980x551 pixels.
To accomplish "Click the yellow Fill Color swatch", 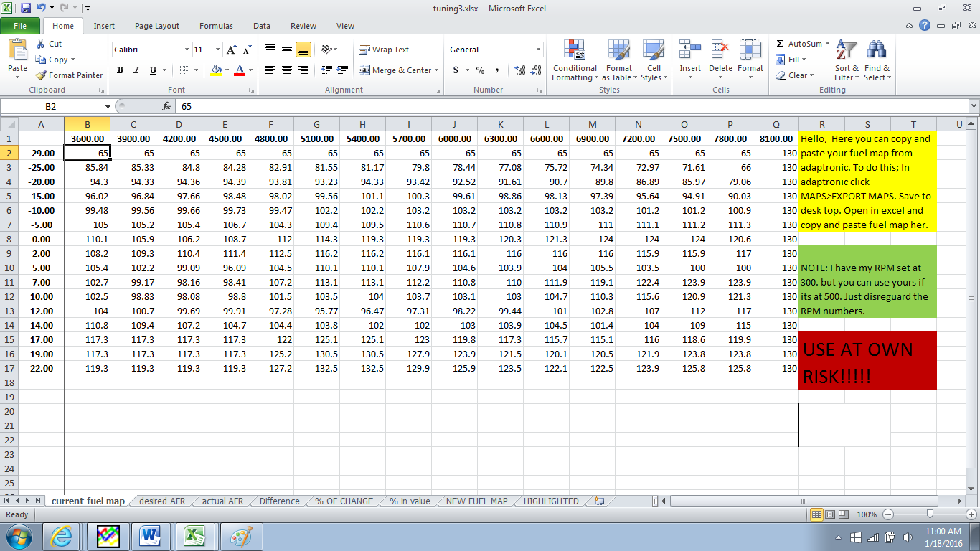I will [x=216, y=70].
